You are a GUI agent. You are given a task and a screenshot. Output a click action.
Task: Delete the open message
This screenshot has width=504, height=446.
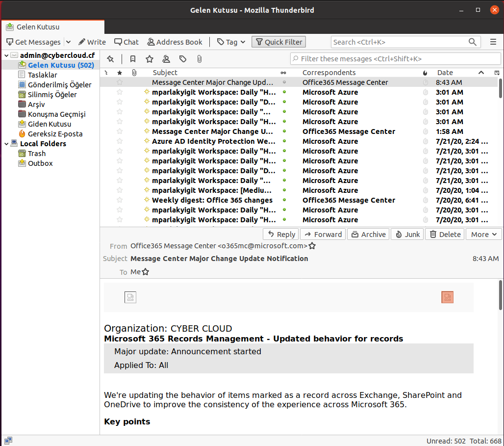(x=445, y=235)
